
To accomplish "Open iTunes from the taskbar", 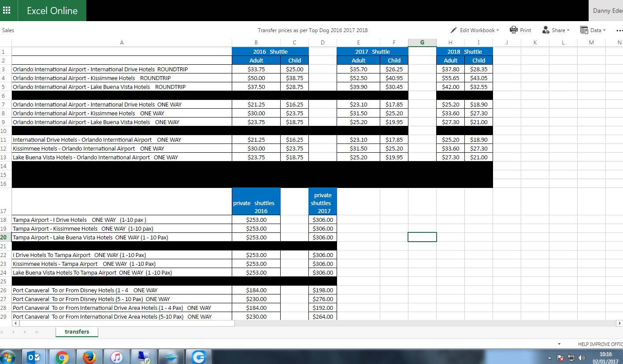I will (x=116, y=357).
